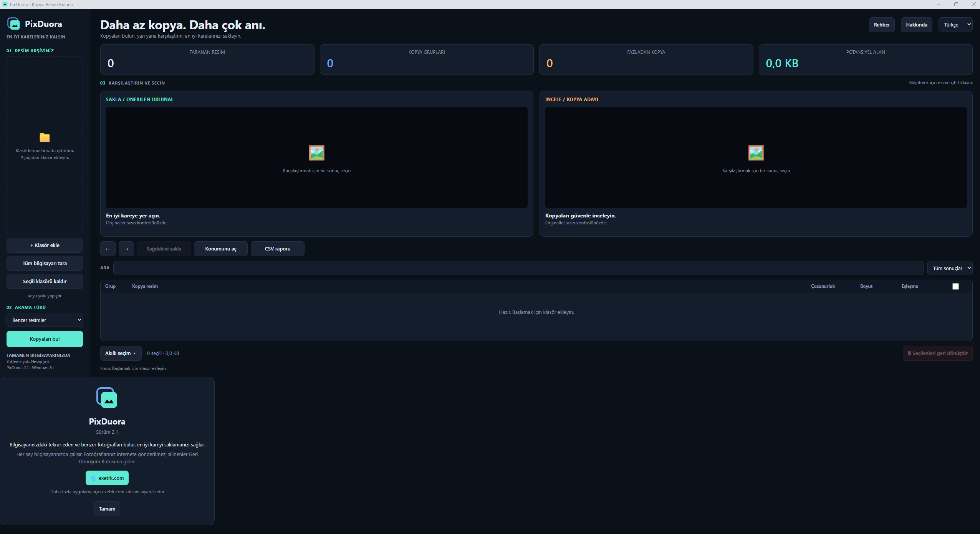The image size is (980, 534).
Task: Click the large PixDuora logo in about dialog
Action: tap(107, 398)
